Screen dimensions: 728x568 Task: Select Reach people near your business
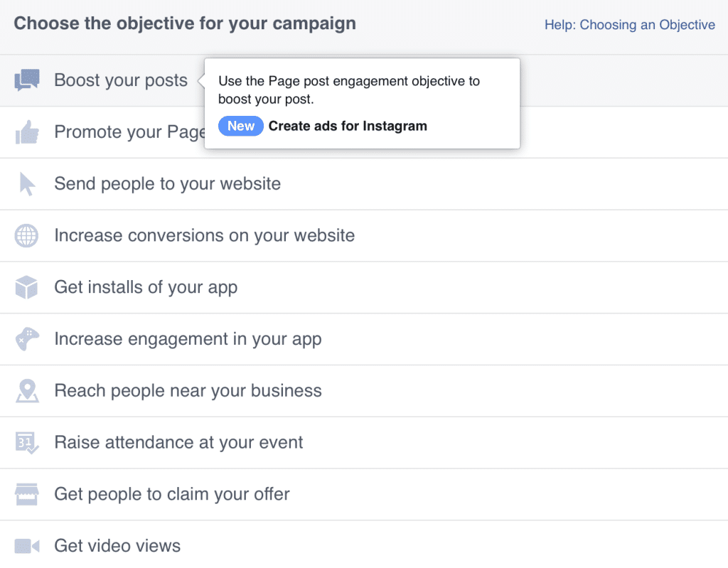(188, 391)
